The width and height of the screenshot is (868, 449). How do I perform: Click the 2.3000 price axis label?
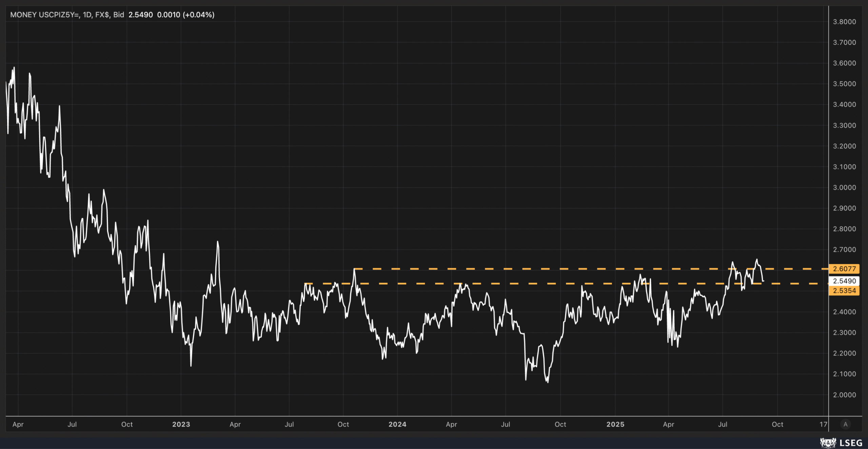point(844,333)
